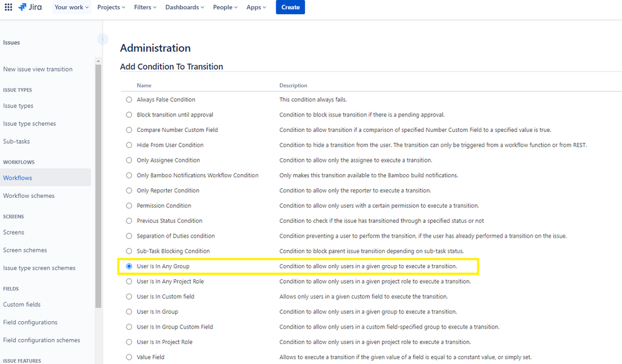Image resolution: width=622 pixels, height=364 pixels.
Task: Open the app switcher grid icon
Action: 9,7
